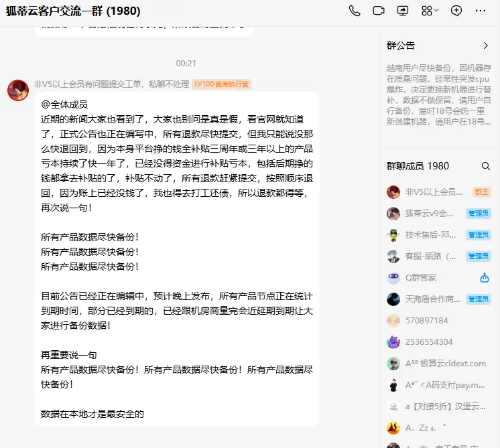Viewport: 500px width, 448px height.
Task: Click avatar of 狐蒂云v9会 member
Action: click(x=393, y=214)
